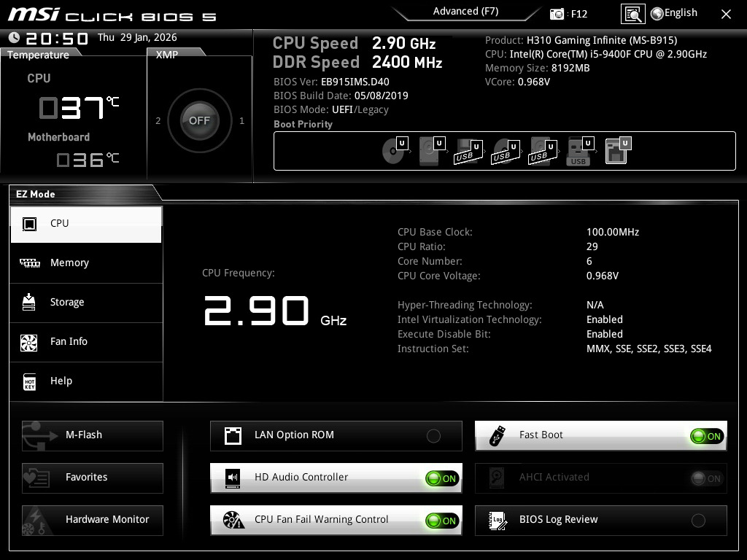
Task: Click the CPU Ratio value 29
Action: 592,246
